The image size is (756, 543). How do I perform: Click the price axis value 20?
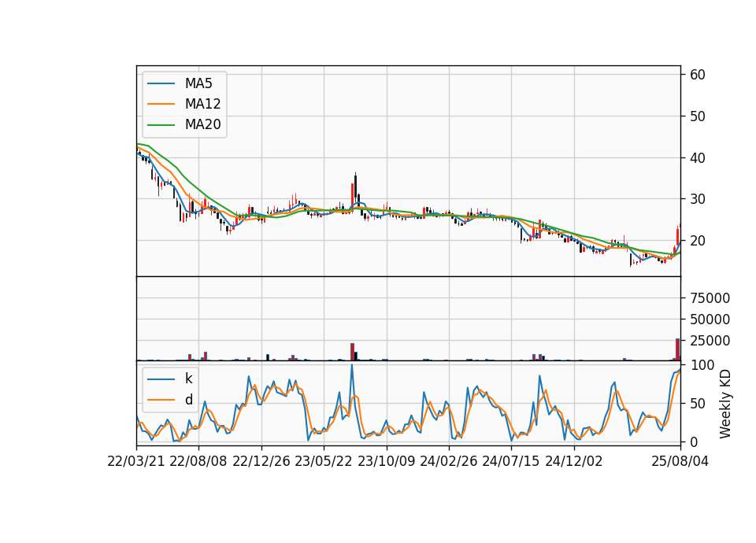[x=698, y=241]
